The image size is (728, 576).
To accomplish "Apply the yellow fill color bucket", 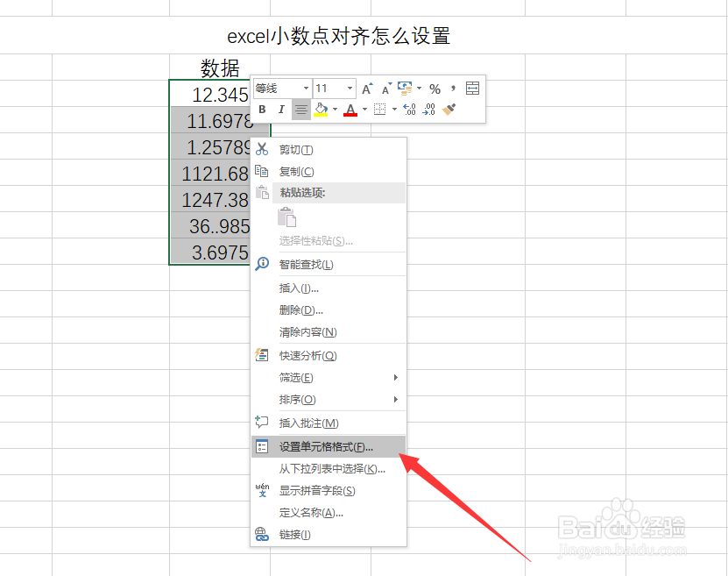I will click(321, 110).
